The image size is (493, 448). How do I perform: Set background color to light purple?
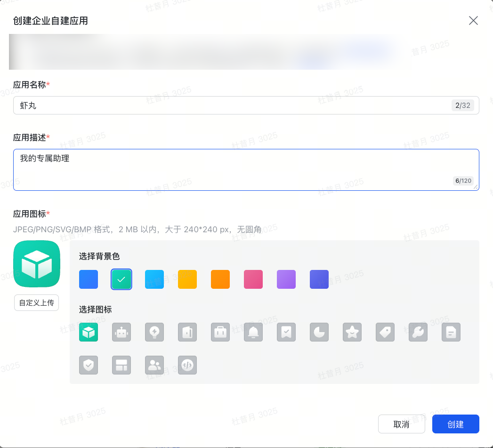click(286, 279)
